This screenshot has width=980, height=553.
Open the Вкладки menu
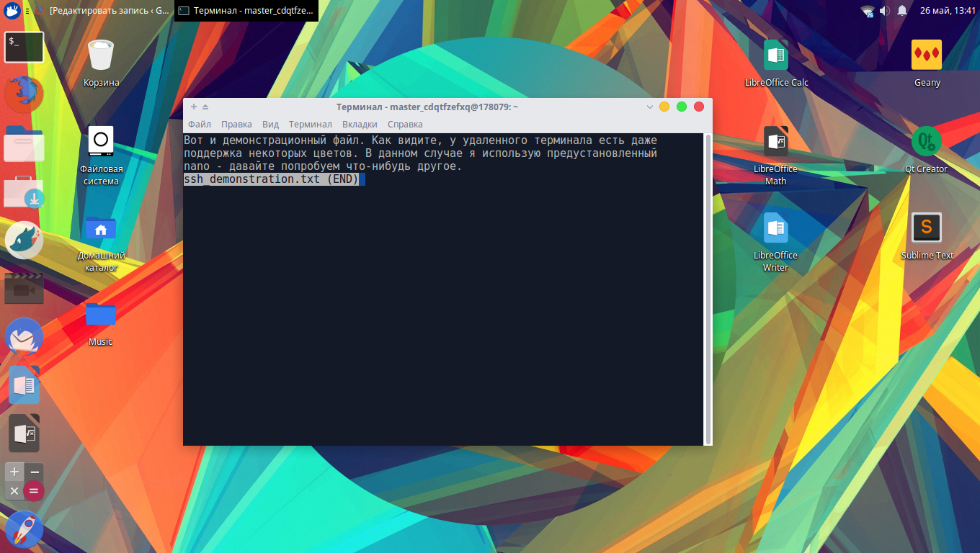pos(360,125)
